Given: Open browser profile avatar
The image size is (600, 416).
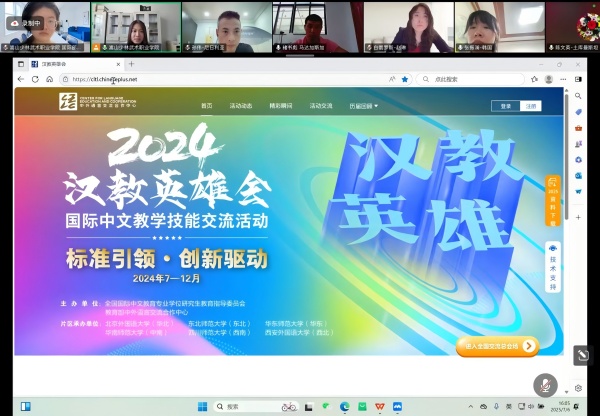Looking at the screenshot, I should click(549, 79).
